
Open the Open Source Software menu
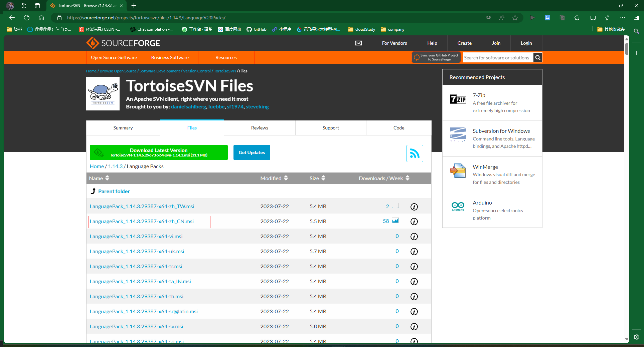click(x=114, y=57)
